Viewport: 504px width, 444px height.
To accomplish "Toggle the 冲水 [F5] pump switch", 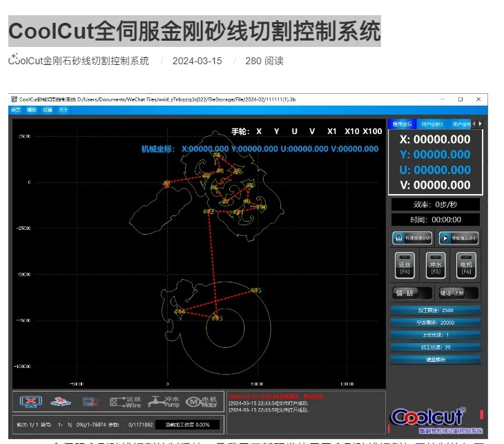I will pyautogui.click(x=436, y=265).
